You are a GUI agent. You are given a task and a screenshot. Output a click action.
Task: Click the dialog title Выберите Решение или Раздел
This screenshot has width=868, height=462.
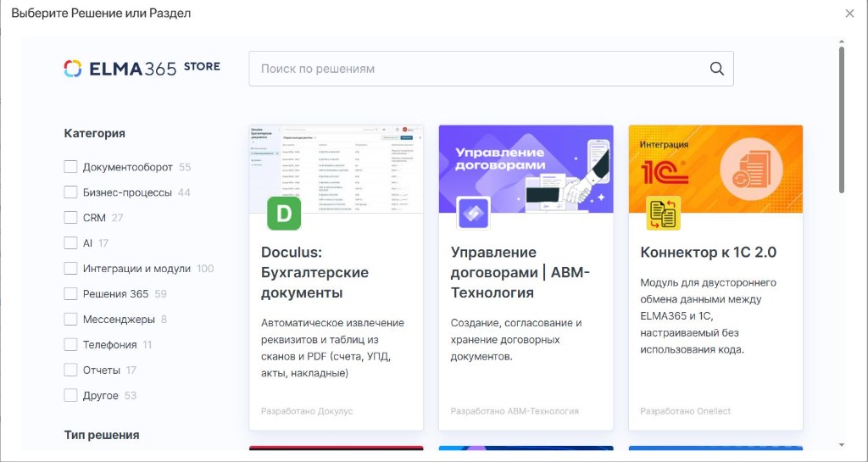pyautogui.click(x=101, y=14)
